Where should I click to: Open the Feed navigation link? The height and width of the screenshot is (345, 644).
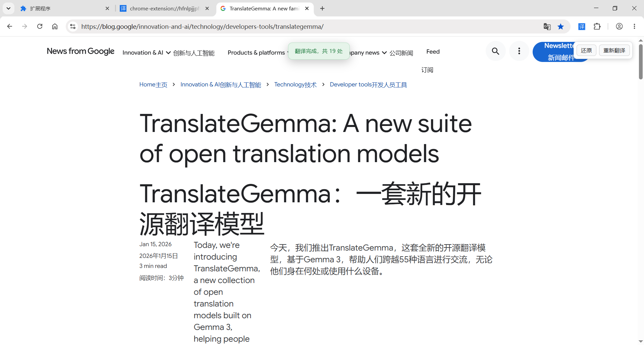[433, 52]
